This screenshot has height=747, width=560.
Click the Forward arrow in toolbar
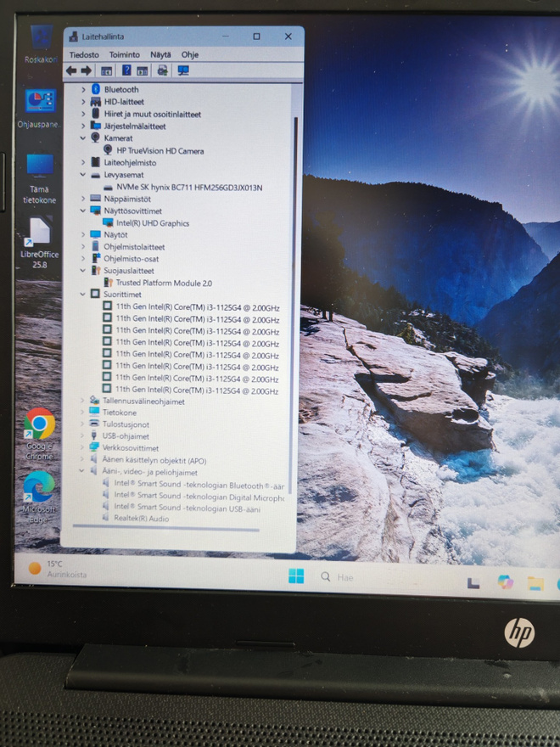(x=87, y=71)
